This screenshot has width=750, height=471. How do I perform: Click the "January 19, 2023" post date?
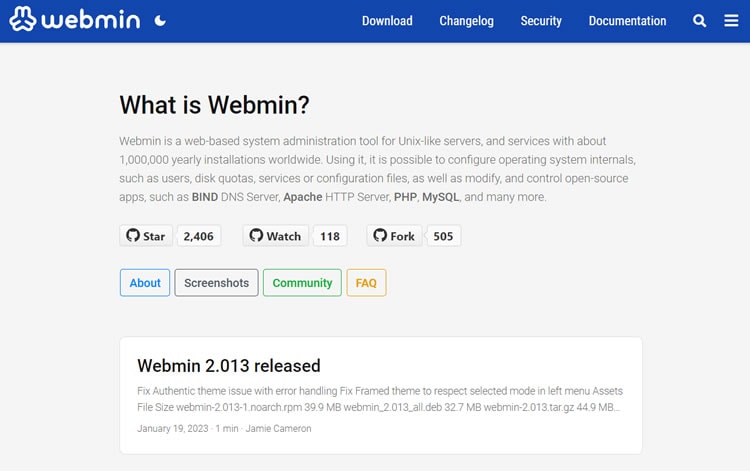coord(173,428)
